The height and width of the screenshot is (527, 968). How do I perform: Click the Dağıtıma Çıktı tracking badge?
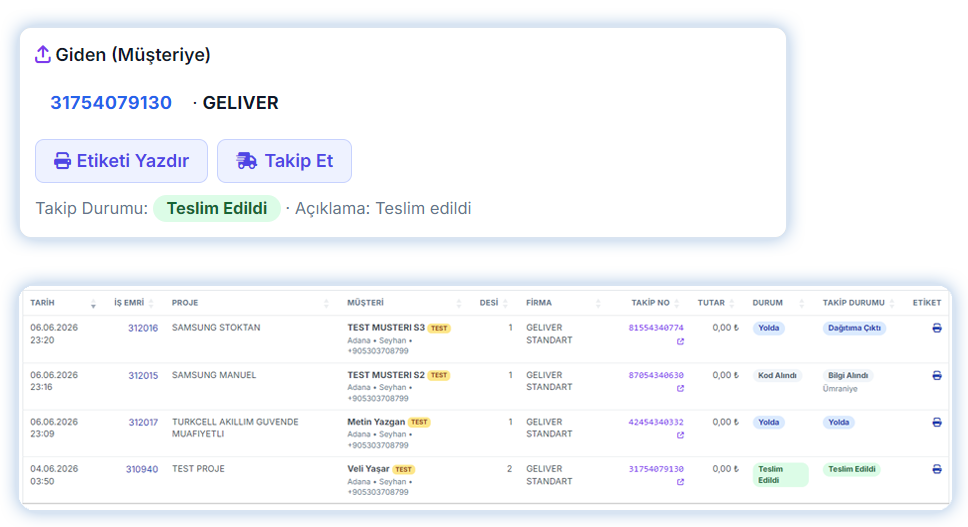click(854, 328)
